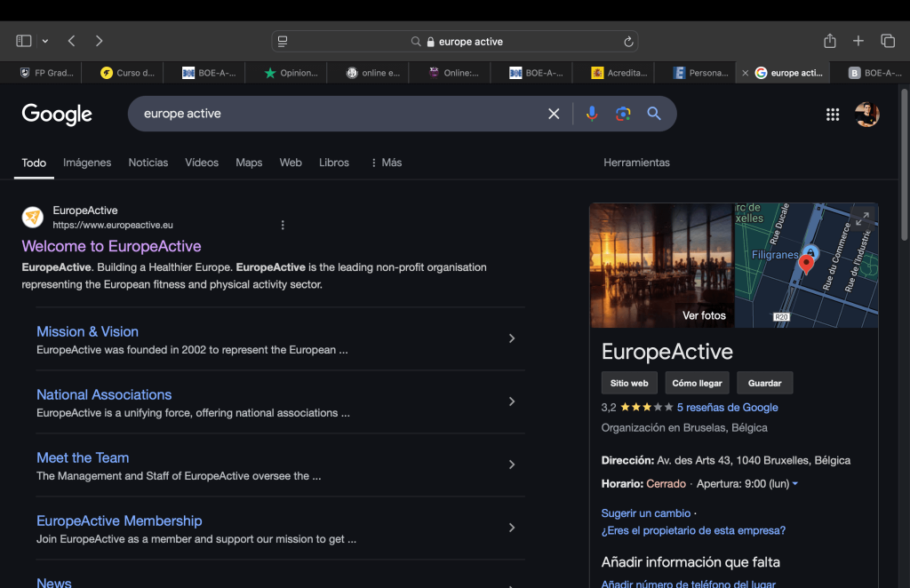Click the 'Sitio web' button
This screenshot has width=910, height=588.
tap(629, 384)
